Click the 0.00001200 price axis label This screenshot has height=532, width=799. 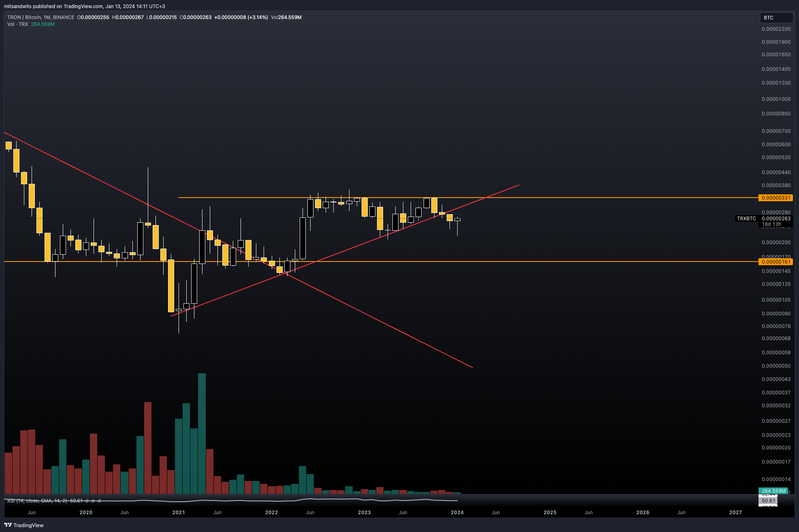pyautogui.click(x=776, y=83)
